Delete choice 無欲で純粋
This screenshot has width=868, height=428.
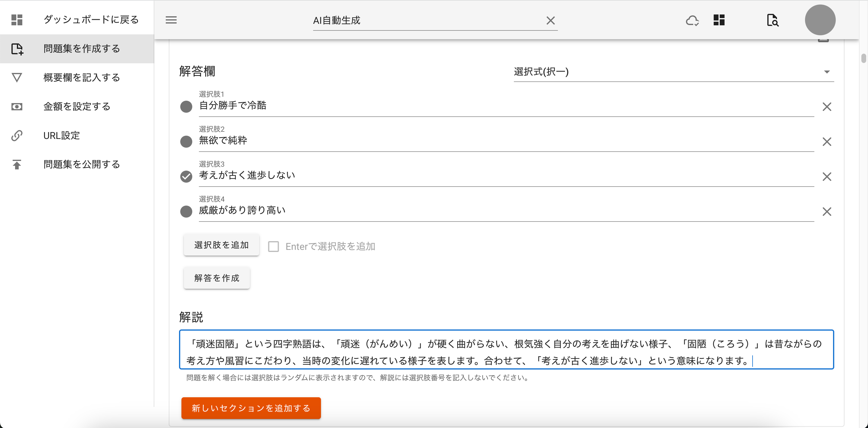click(x=826, y=142)
